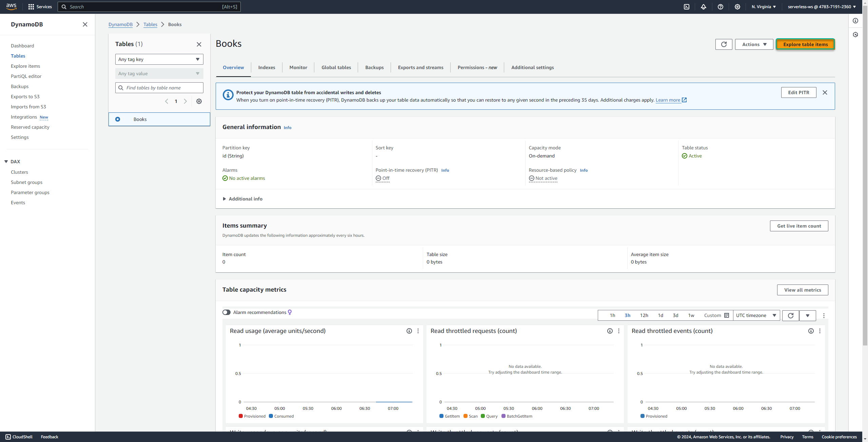Select the 1w time range

click(x=691, y=315)
